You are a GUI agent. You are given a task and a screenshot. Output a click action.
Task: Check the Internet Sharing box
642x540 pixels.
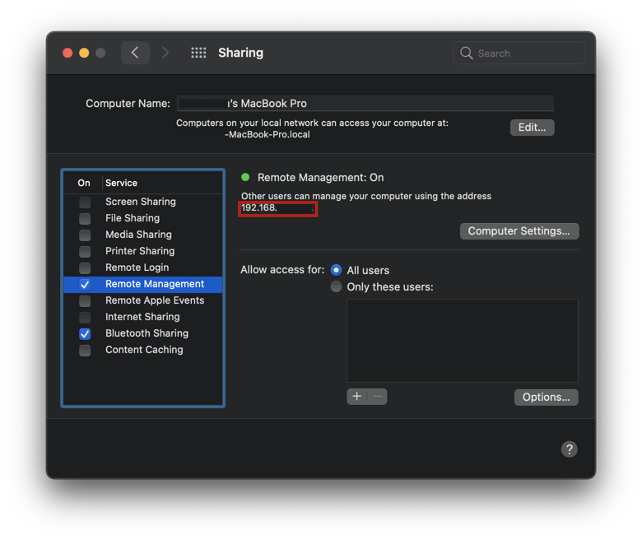point(85,317)
